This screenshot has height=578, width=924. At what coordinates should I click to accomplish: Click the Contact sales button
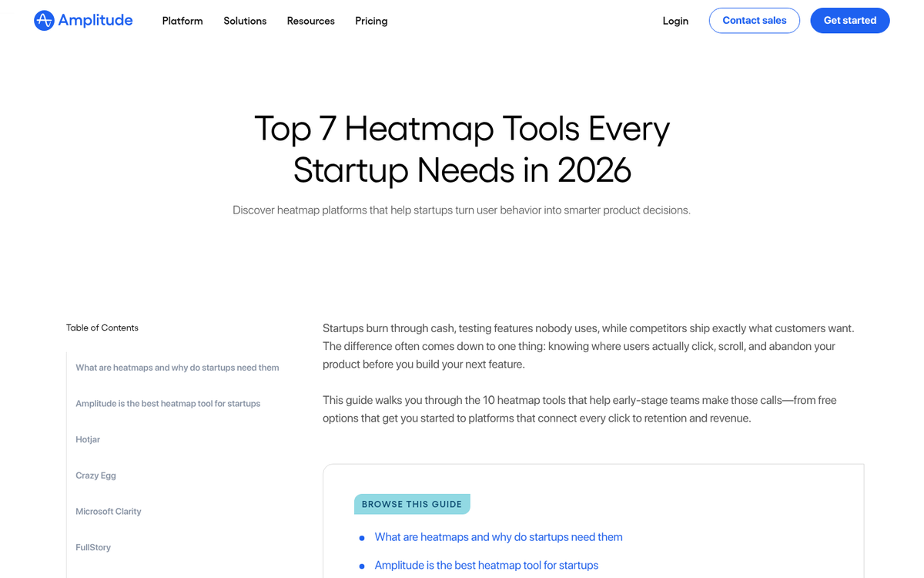(x=754, y=21)
